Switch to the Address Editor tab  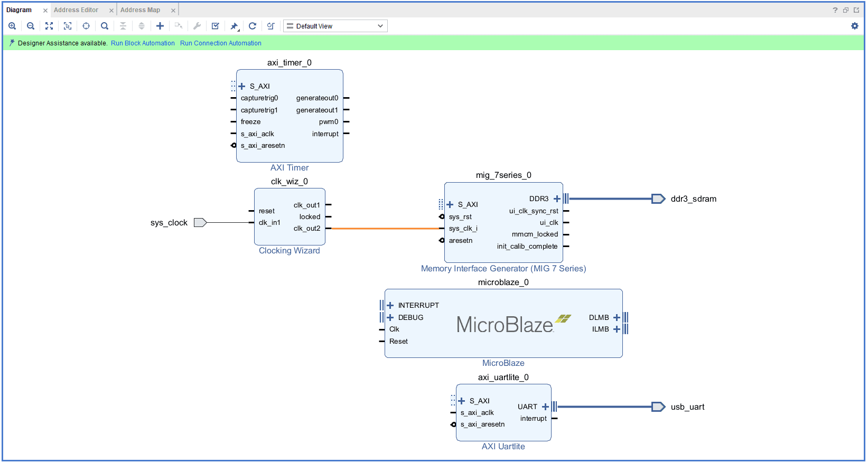point(76,10)
